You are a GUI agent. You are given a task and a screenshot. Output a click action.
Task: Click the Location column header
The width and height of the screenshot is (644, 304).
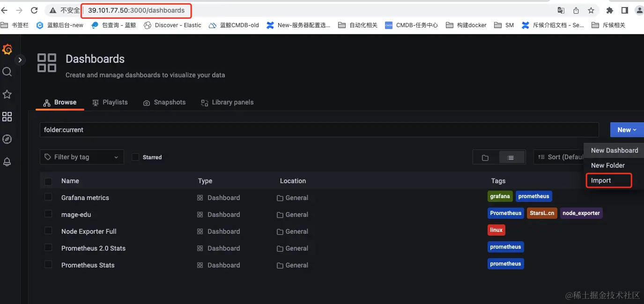pyautogui.click(x=293, y=181)
